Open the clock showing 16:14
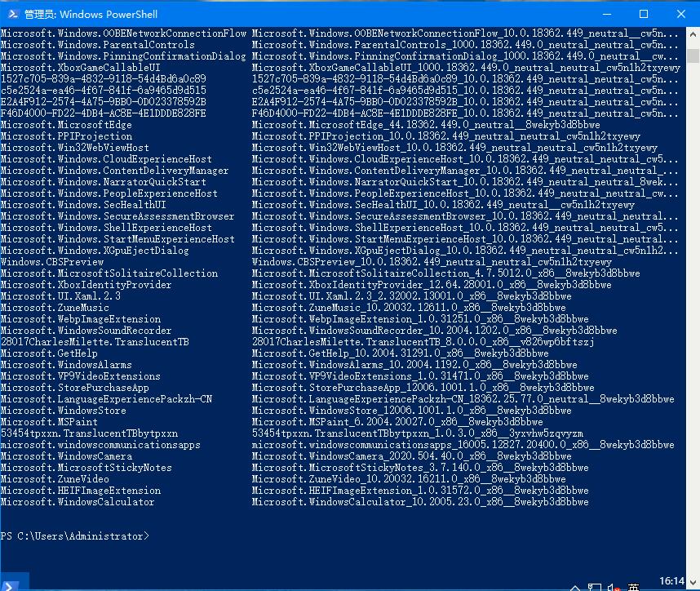Viewport: 700px width, 591px height. click(x=671, y=582)
